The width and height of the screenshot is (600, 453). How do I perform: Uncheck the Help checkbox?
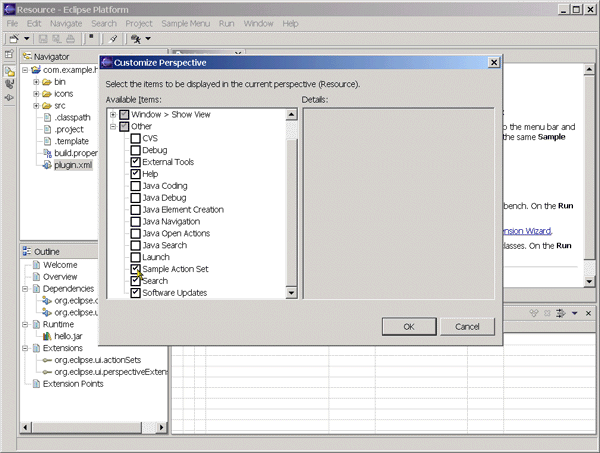tap(135, 174)
